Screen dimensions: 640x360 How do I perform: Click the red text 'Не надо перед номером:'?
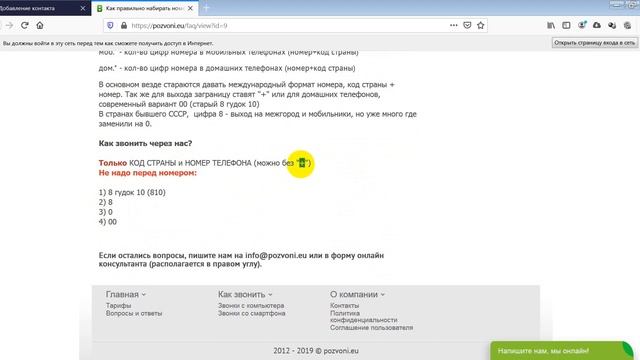[x=148, y=173]
